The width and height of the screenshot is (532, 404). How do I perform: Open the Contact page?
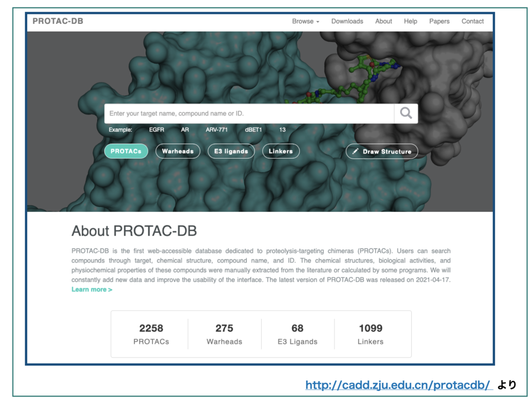pos(473,21)
